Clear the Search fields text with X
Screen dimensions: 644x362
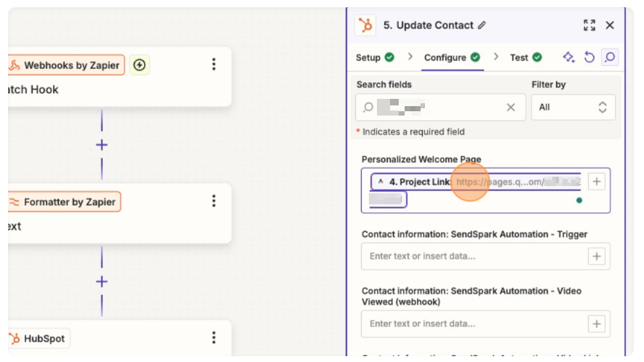coord(511,107)
